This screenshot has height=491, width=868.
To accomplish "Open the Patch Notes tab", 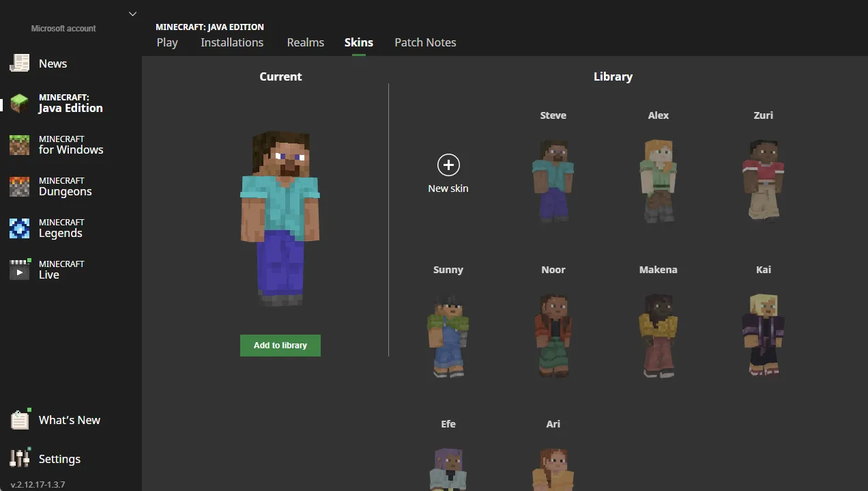I will click(425, 42).
